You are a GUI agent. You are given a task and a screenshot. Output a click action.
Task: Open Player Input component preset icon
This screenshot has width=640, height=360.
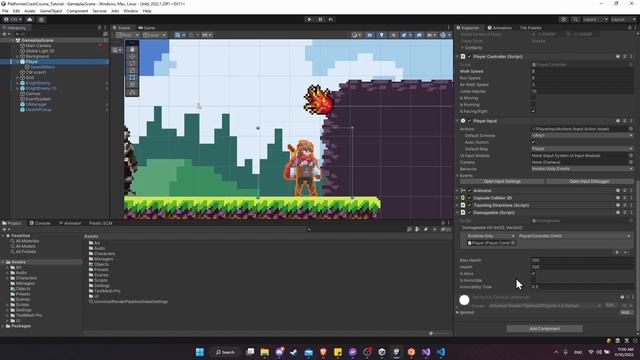click(624, 121)
